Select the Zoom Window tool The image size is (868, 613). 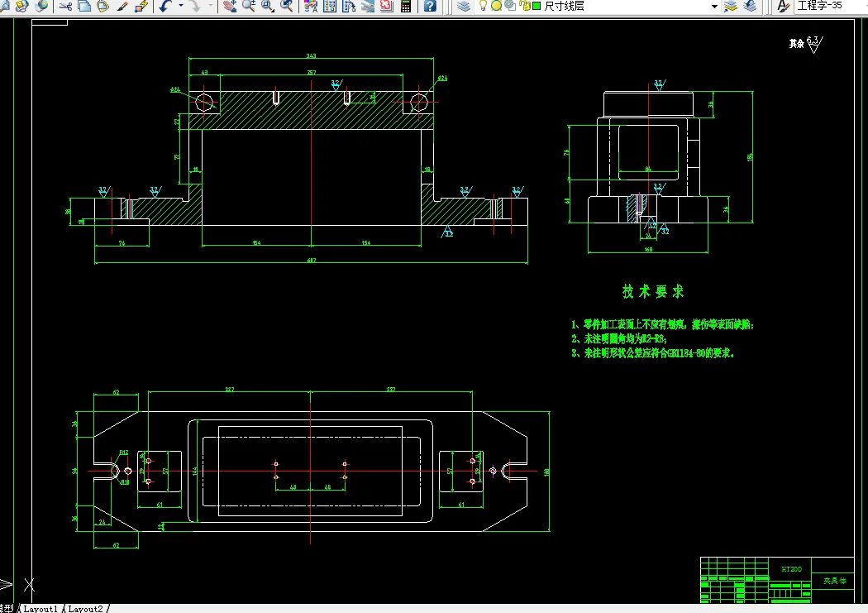coord(268,6)
